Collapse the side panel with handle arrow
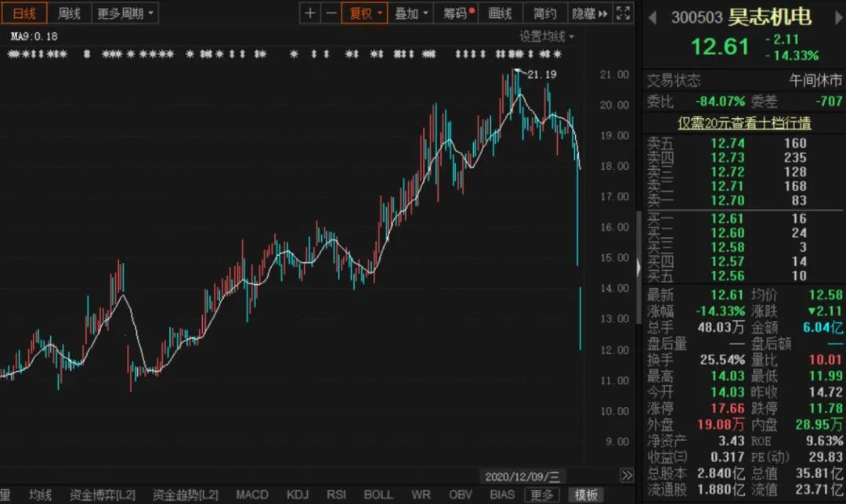Image resolution: width=846 pixels, height=504 pixels. coord(639,267)
